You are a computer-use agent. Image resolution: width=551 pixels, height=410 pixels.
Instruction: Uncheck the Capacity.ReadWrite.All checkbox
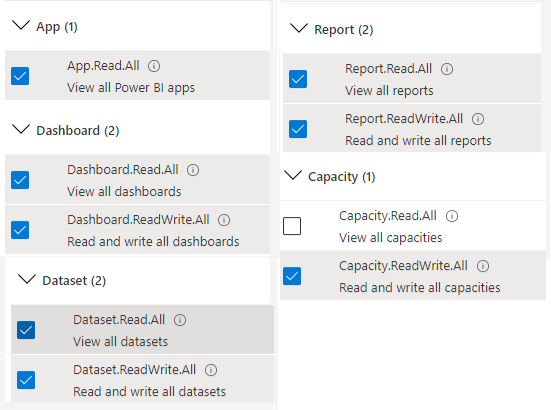click(292, 276)
